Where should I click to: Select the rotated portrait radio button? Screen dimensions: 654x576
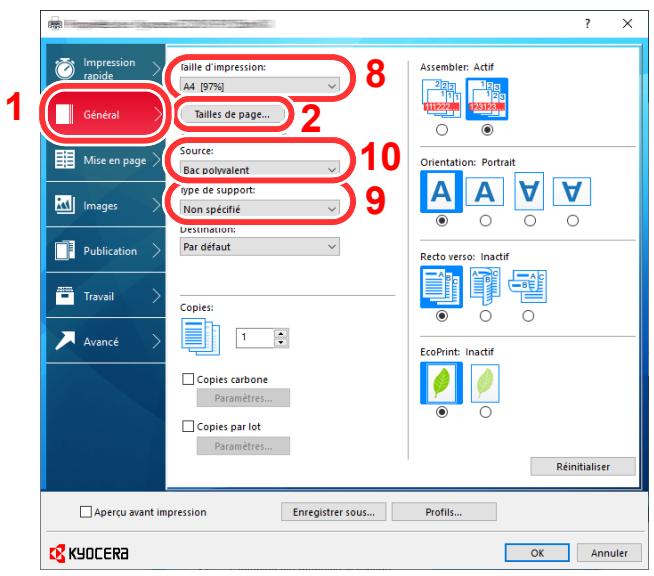[529, 221]
